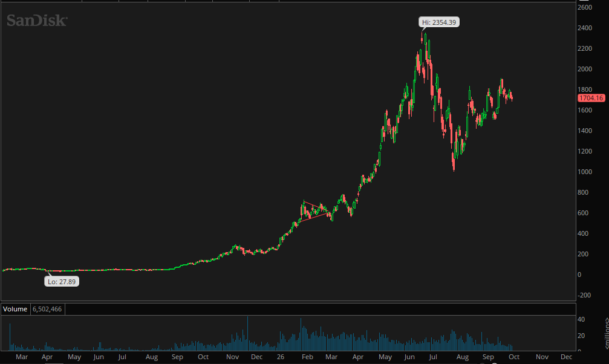Click the 600 price axis label
This screenshot has height=364, width=609.
tap(584, 213)
